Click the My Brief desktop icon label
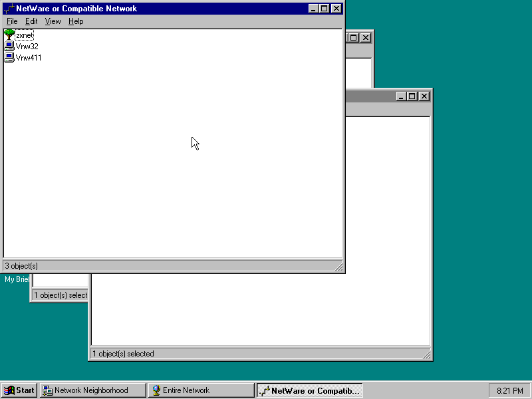Screen dimensions: 532x399 [x=17, y=279]
